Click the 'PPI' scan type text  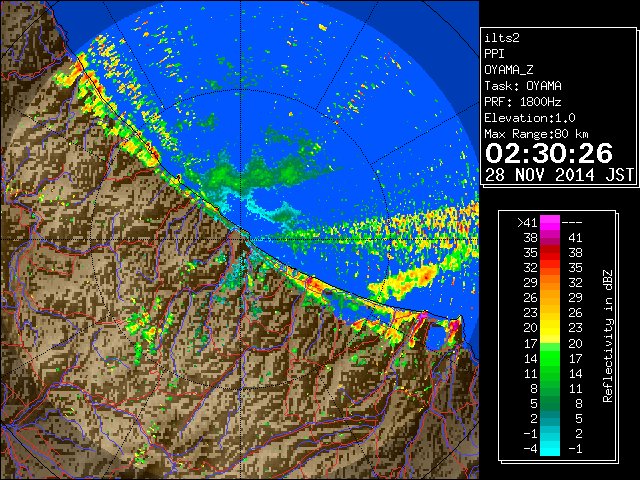(x=494, y=54)
